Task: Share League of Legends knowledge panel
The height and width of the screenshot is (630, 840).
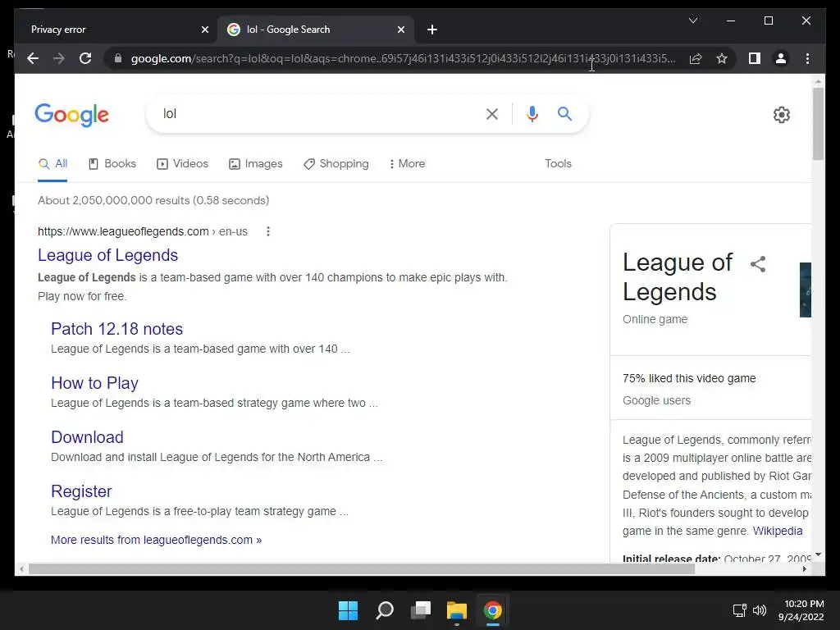Action: click(x=757, y=264)
